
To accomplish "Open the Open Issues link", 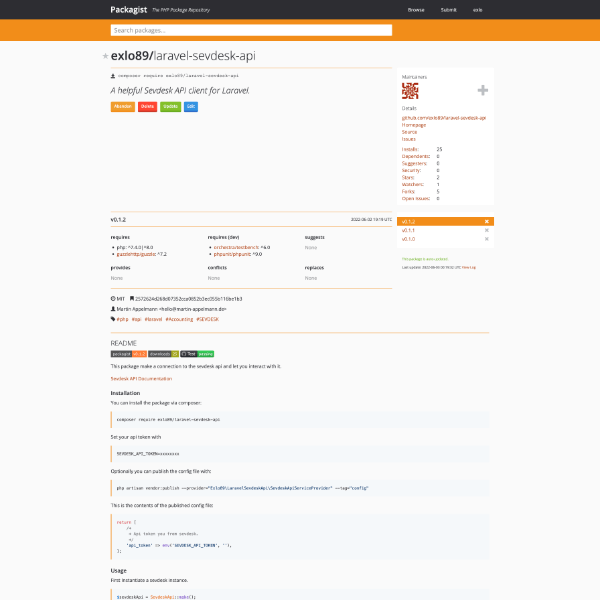I will 416,199.
